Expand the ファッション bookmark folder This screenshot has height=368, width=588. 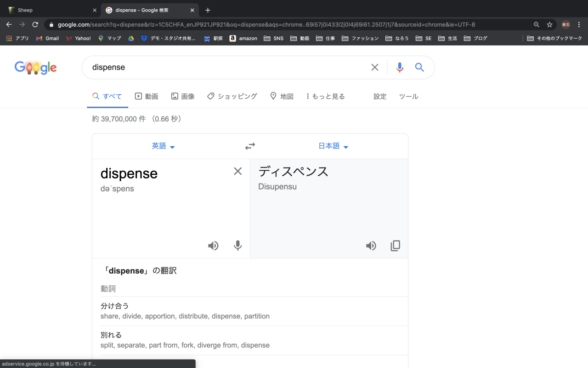pos(360,38)
